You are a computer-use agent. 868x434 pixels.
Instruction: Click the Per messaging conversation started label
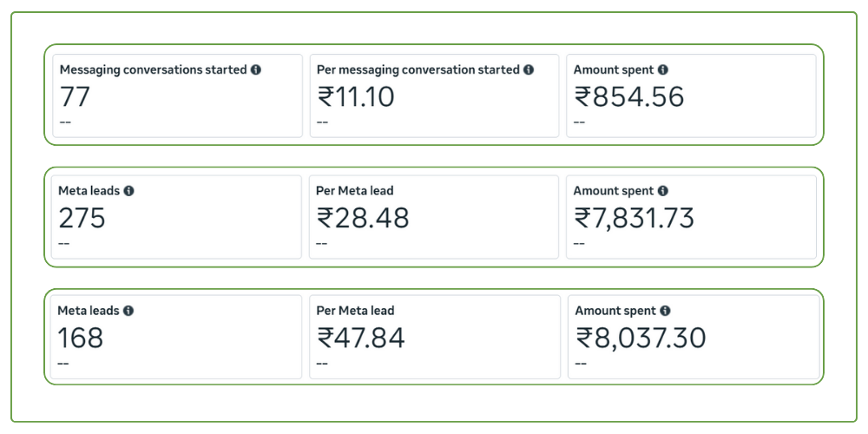point(418,69)
